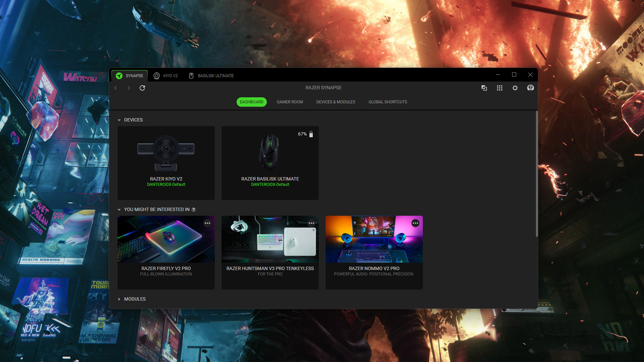
Task: Click the back navigation arrow
Action: 116,88
